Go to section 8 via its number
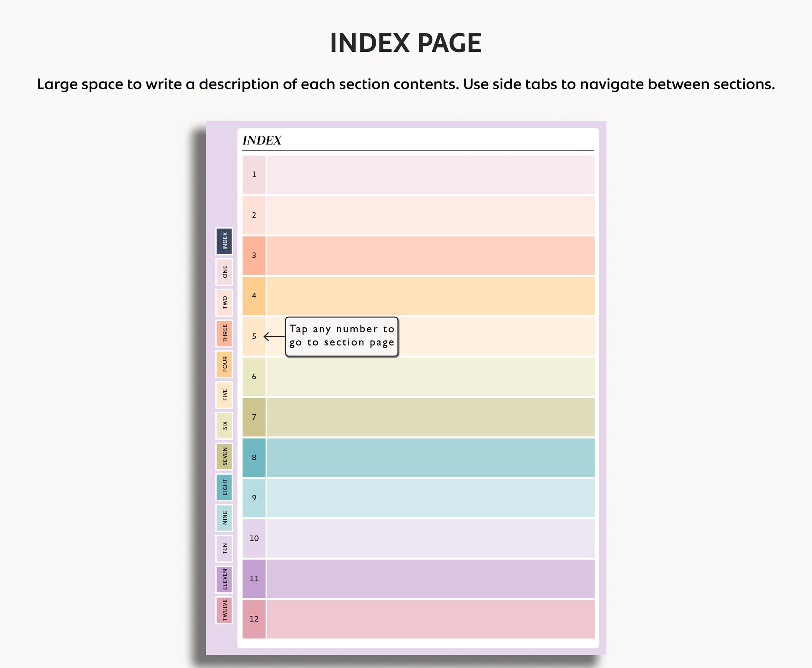 [254, 458]
